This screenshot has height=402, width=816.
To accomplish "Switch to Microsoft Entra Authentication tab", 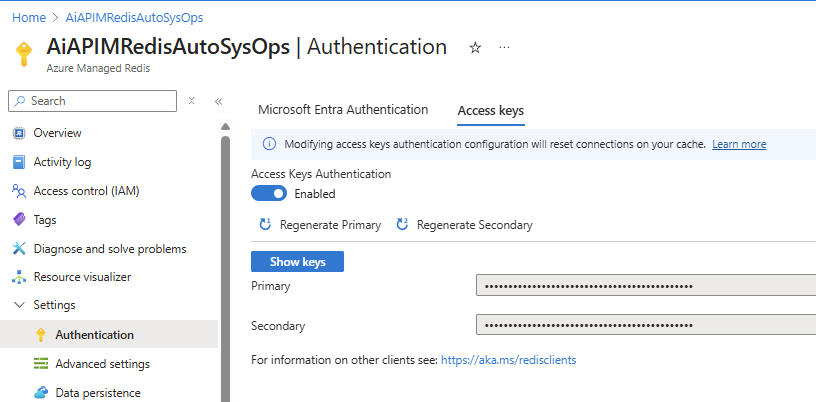I will click(x=343, y=110).
